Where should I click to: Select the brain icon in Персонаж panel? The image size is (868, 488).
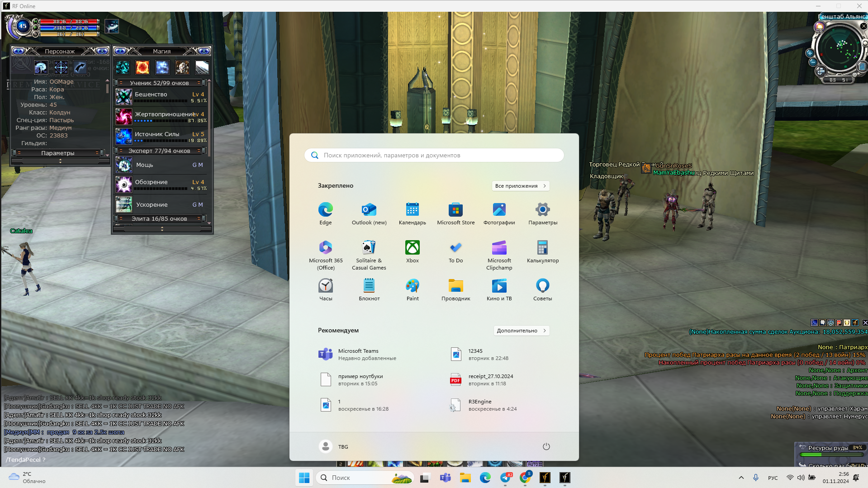pyautogui.click(x=41, y=67)
